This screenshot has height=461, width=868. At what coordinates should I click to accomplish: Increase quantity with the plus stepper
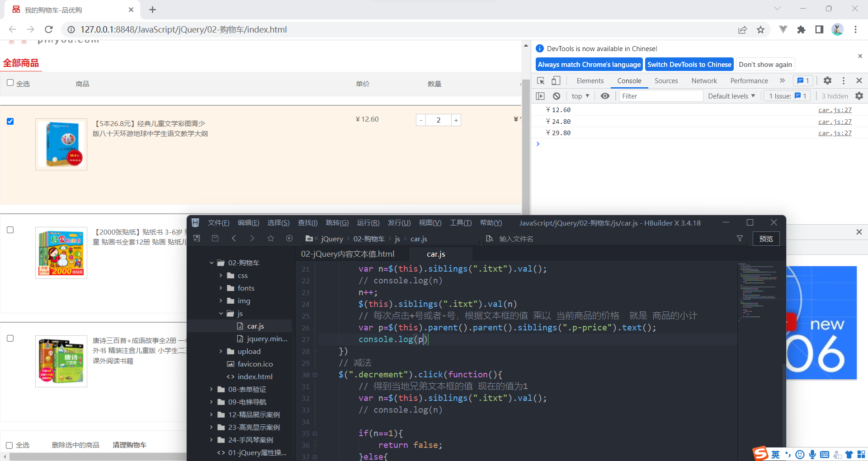pos(456,120)
